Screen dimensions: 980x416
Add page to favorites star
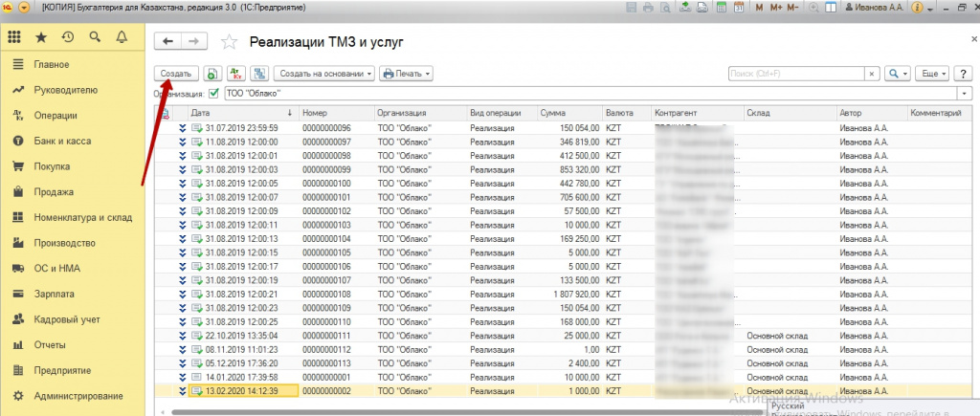point(230,42)
